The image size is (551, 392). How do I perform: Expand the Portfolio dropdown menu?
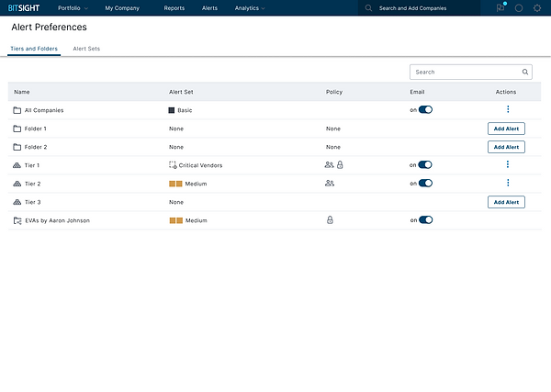tap(73, 7)
